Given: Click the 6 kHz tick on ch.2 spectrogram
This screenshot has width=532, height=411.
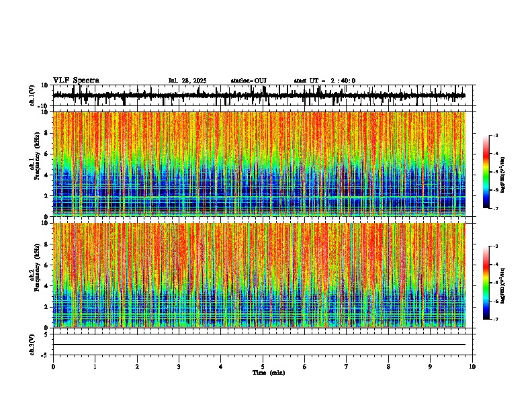Looking at the screenshot, I should click(x=47, y=265).
